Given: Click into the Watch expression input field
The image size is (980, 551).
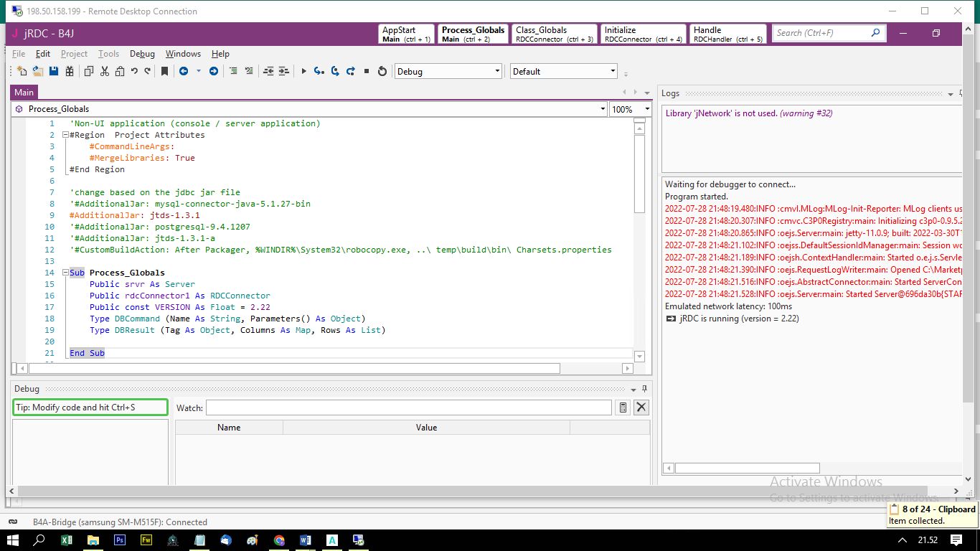Looking at the screenshot, I should tap(408, 408).
